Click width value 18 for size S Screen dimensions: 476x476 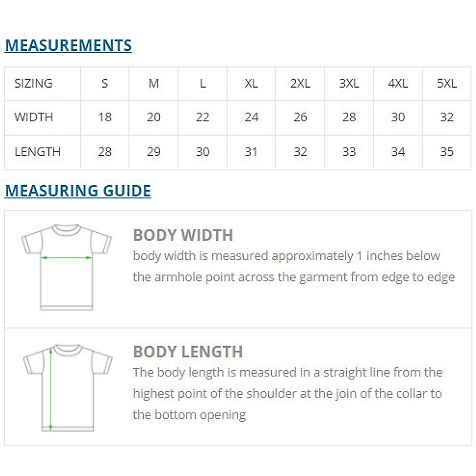105,117
